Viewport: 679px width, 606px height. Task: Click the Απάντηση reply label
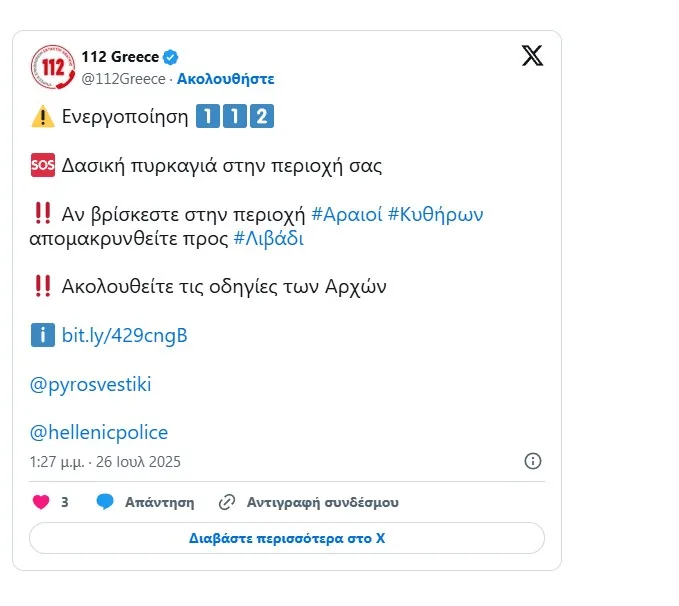pyautogui.click(x=160, y=502)
